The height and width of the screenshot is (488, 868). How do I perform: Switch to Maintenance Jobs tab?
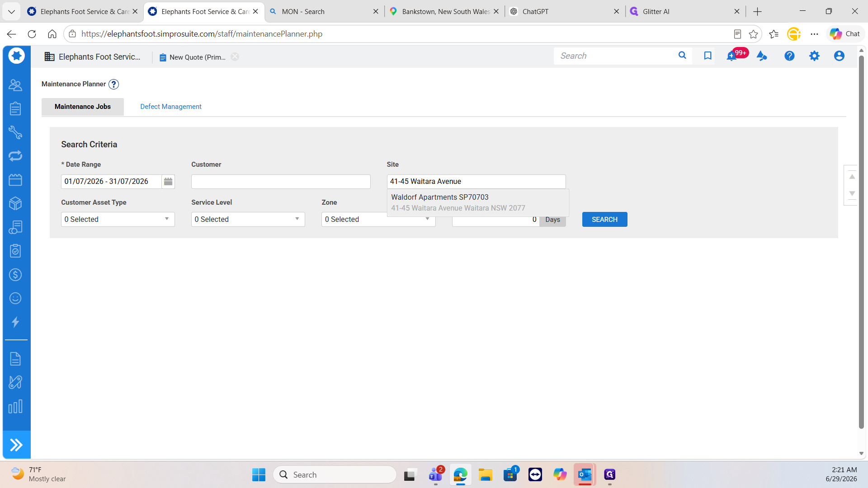tap(83, 107)
